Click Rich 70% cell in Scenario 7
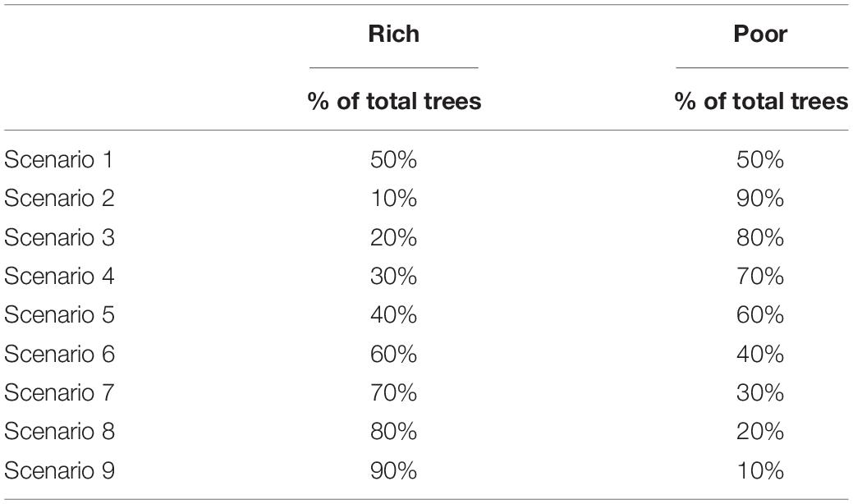 coord(393,392)
